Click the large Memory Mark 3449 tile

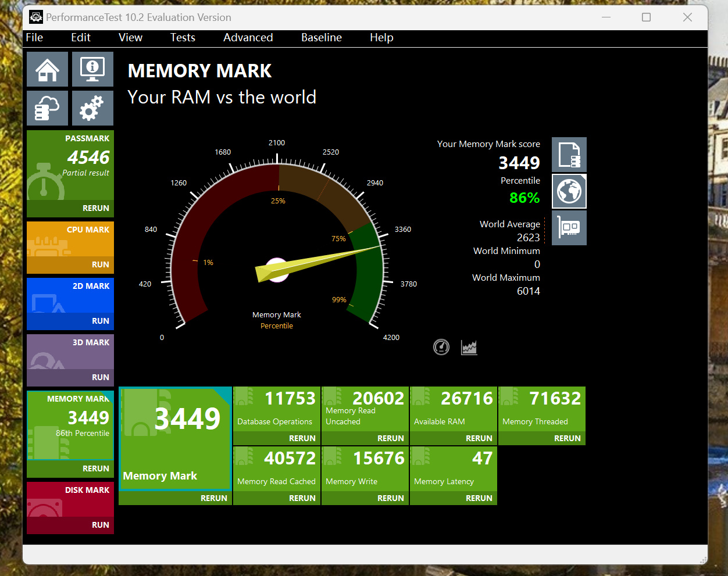coord(175,439)
